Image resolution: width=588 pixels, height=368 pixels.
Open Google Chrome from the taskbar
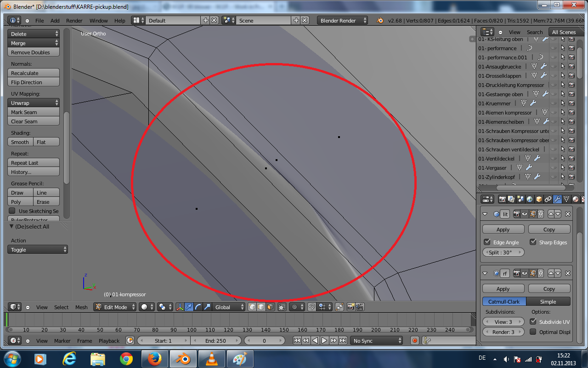click(126, 359)
